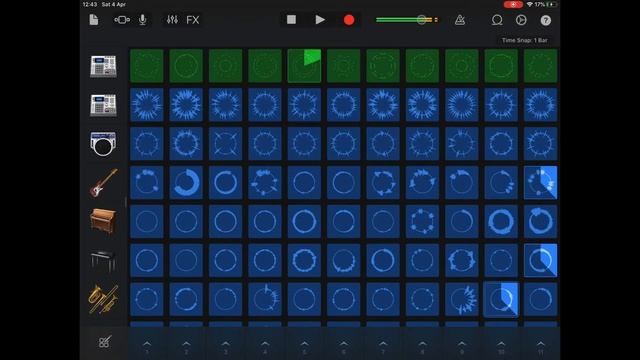Open the loop browser icon
Image resolution: width=640 pixels, height=360 pixels.
(497, 20)
